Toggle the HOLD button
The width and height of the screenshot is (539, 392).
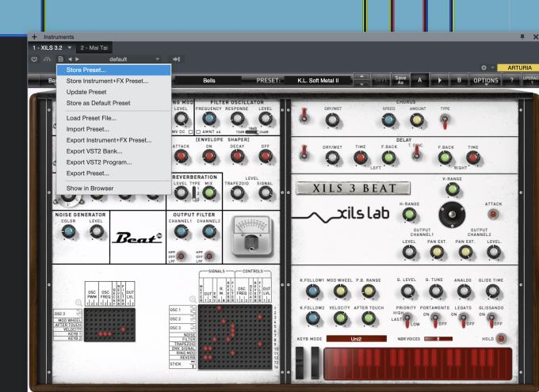point(501,339)
